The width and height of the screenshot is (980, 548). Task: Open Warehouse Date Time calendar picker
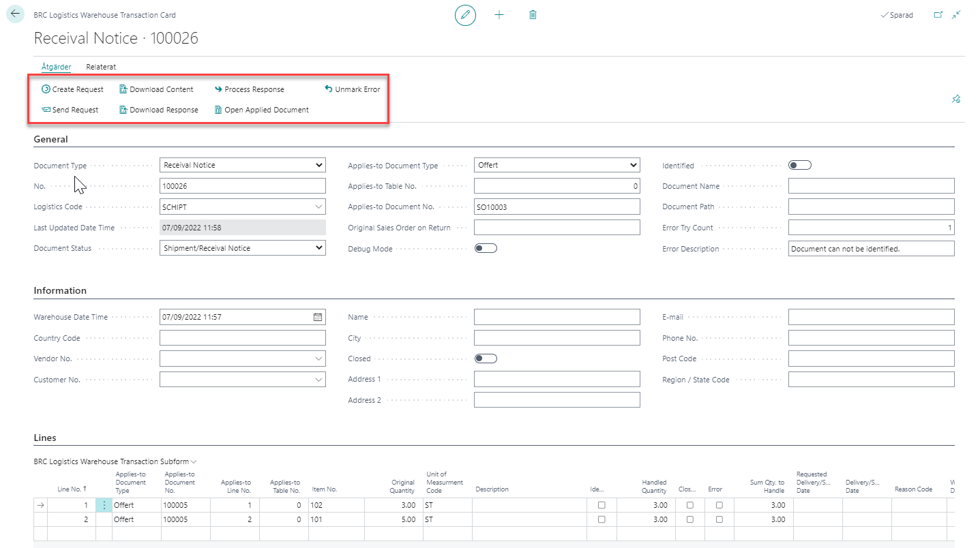[x=317, y=317]
